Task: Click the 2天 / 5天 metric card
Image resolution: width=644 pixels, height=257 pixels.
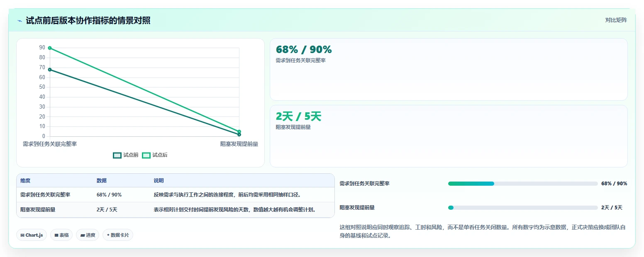Action: [x=449, y=136]
